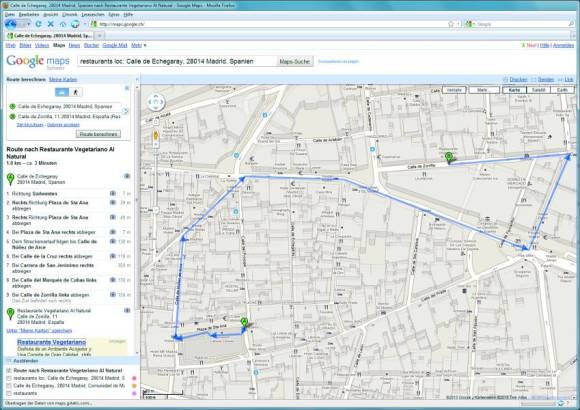Toggle the Verkehr traffic layer button
580x410 pixels.
pyautogui.click(x=454, y=90)
